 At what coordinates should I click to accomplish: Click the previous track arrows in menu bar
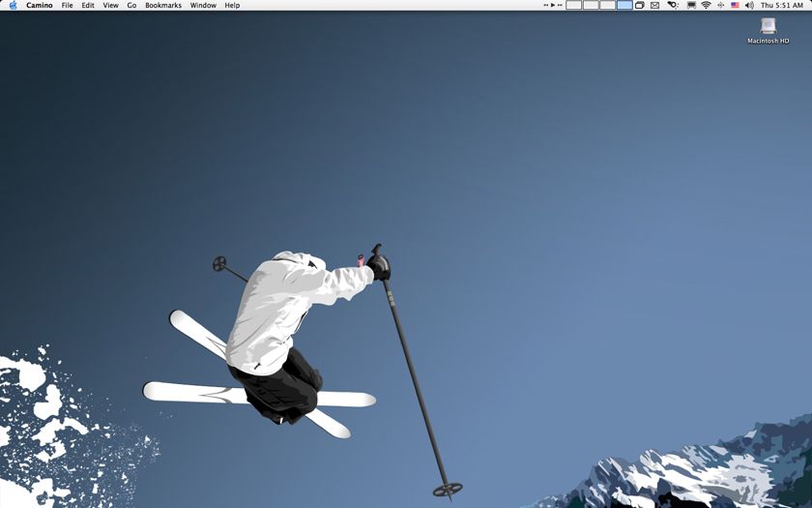[546, 5]
